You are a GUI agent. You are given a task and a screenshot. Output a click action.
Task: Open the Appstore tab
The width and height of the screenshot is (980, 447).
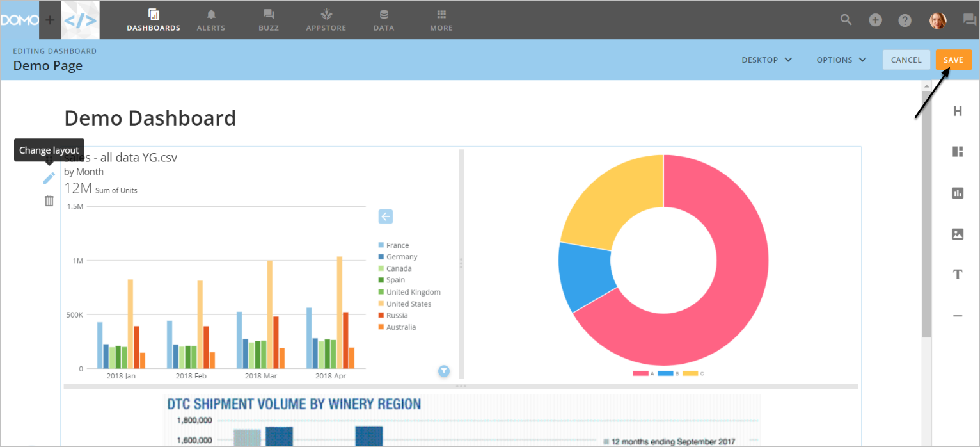(326, 20)
